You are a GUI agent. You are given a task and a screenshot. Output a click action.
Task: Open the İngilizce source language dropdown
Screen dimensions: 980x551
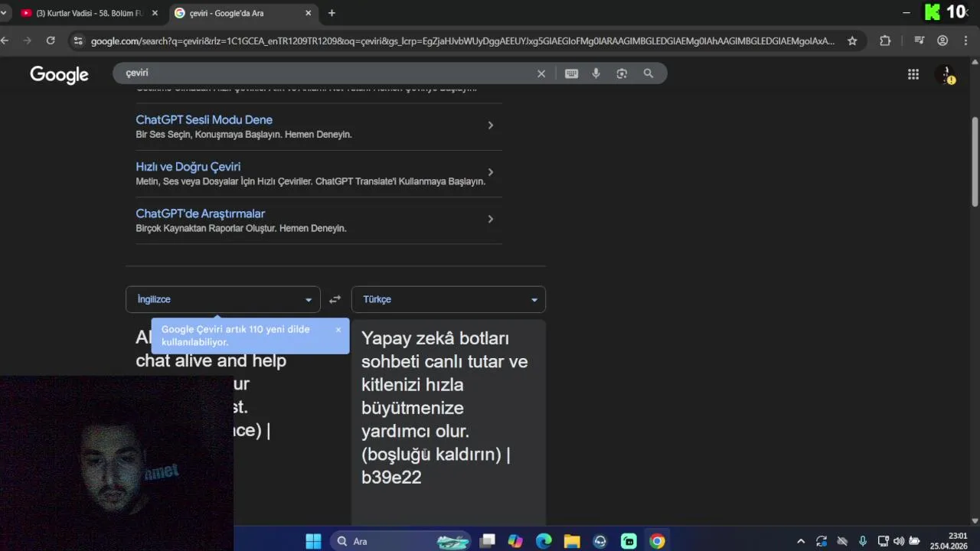[223, 299]
